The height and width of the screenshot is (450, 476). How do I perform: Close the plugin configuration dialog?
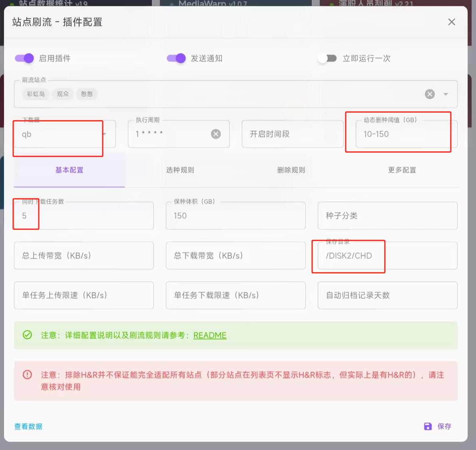[452, 22]
